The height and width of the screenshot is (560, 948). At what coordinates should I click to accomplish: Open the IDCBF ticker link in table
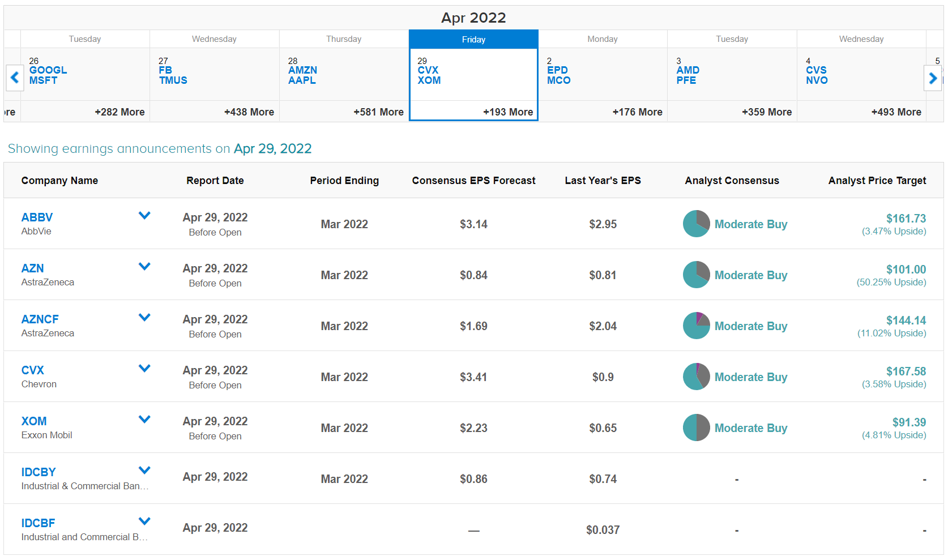pos(38,523)
